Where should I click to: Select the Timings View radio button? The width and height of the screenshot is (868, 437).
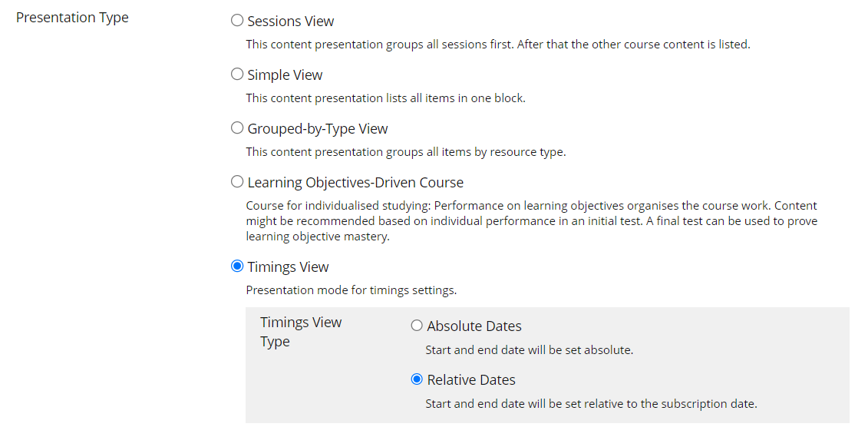click(x=237, y=267)
